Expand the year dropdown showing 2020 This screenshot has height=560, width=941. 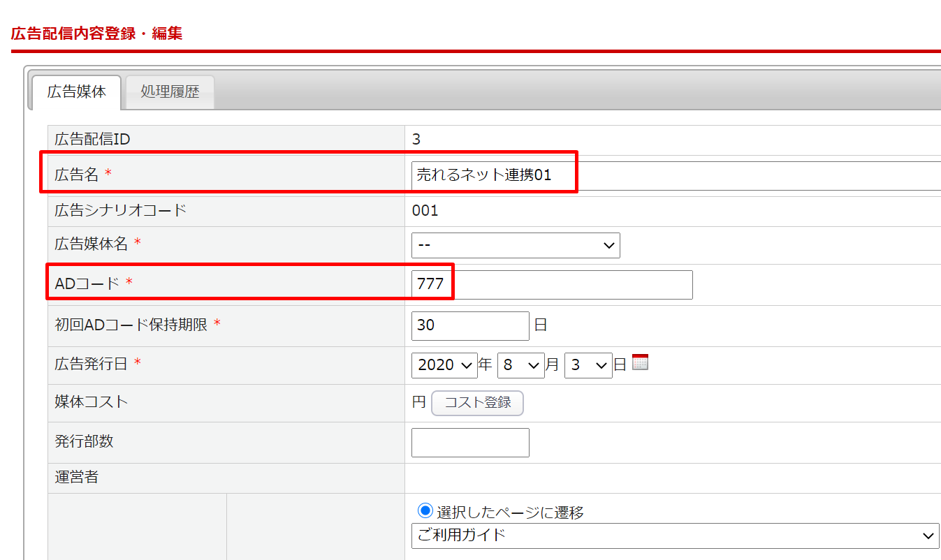(444, 365)
